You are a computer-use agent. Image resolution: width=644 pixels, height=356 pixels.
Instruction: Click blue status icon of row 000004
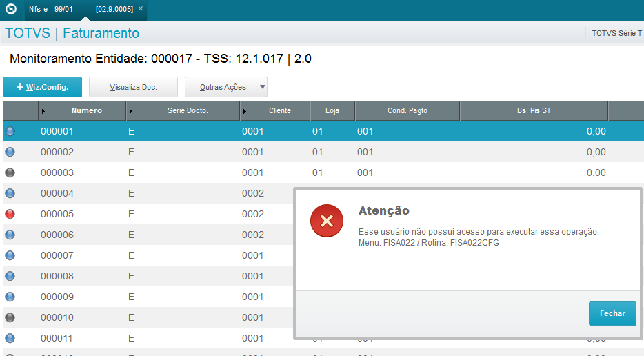click(x=10, y=193)
